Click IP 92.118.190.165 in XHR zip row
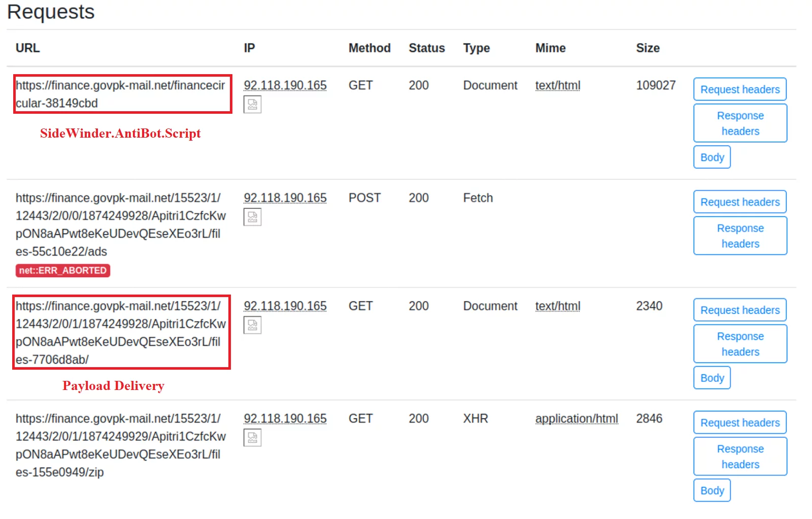This screenshot has height=519, width=812. (285, 419)
